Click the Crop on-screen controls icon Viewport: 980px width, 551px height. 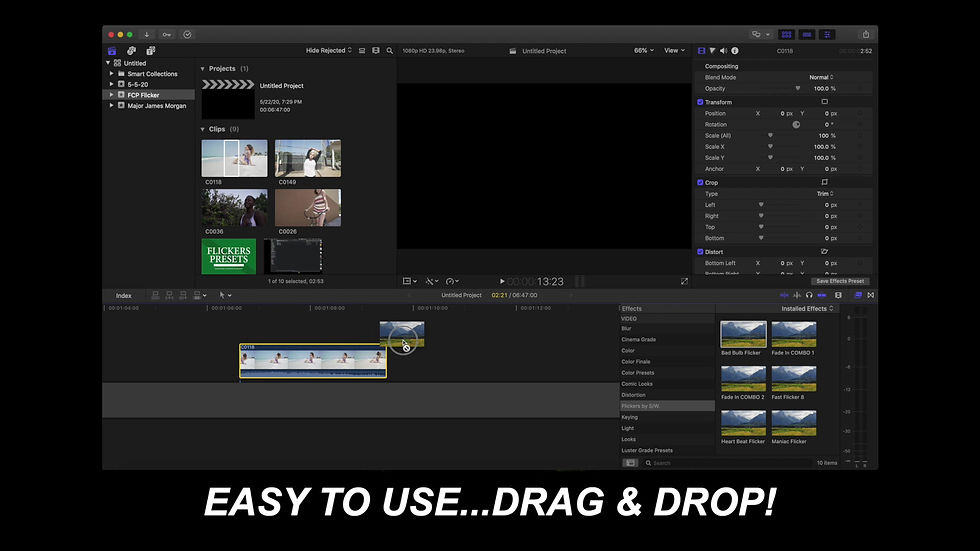[x=824, y=182]
